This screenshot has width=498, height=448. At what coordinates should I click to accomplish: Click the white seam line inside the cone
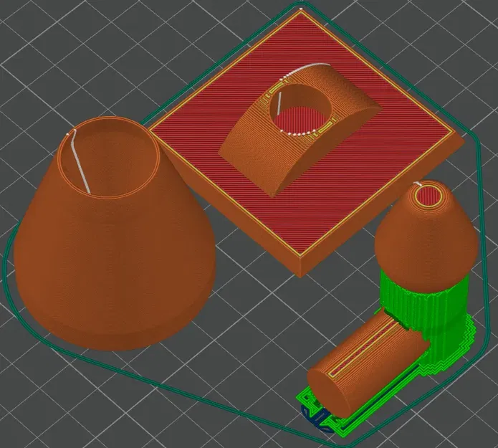click(x=80, y=161)
